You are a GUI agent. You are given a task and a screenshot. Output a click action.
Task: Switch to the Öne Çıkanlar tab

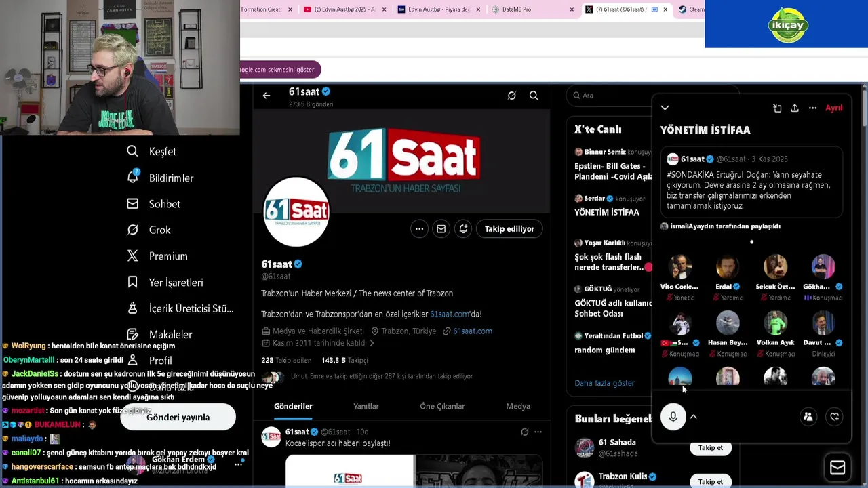click(x=442, y=407)
